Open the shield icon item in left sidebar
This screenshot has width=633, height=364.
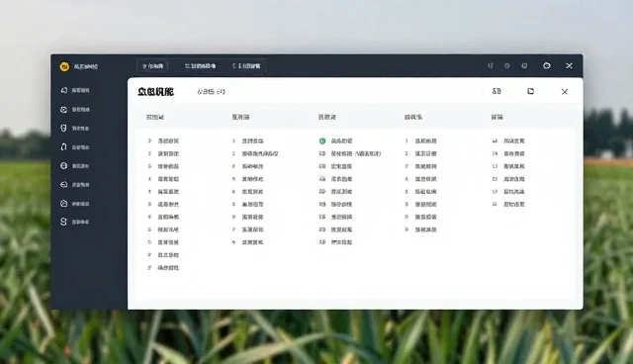(x=75, y=128)
